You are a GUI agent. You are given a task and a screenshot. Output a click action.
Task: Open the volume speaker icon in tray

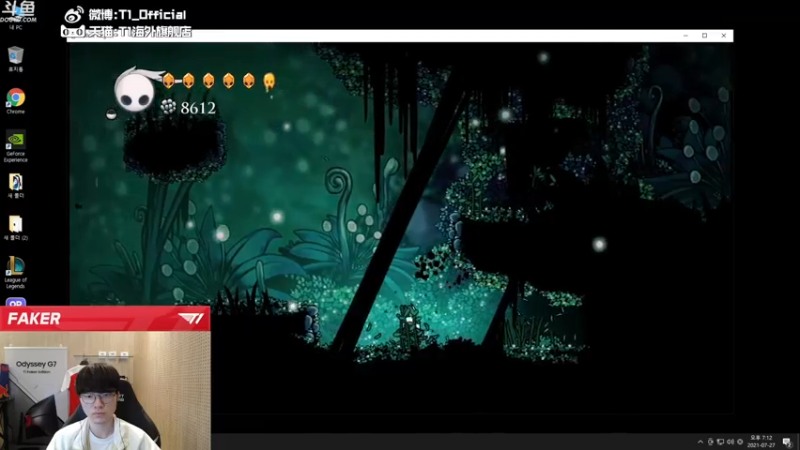730,442
